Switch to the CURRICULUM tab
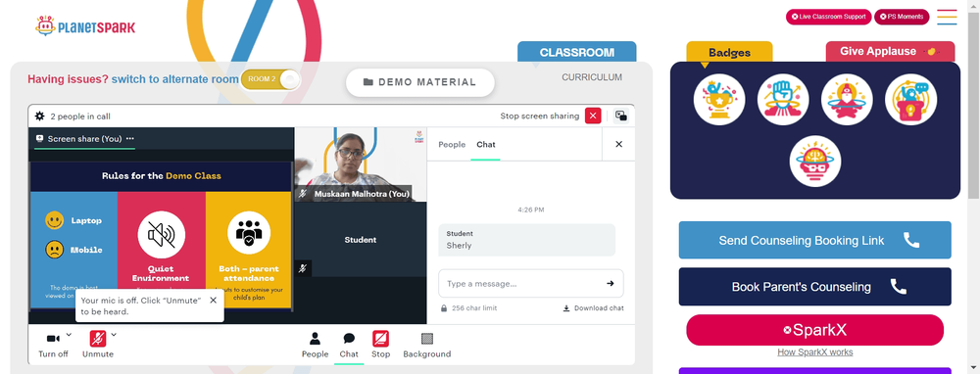Viewport: 980px width, 374px height. [592, 77]
